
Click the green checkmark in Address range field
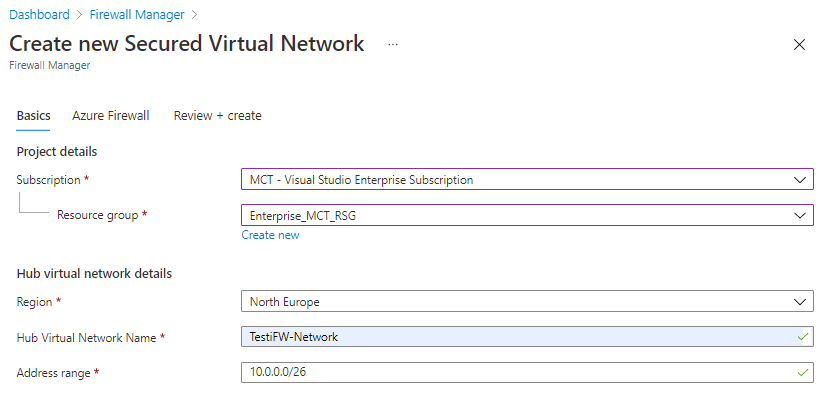point(802,372)
